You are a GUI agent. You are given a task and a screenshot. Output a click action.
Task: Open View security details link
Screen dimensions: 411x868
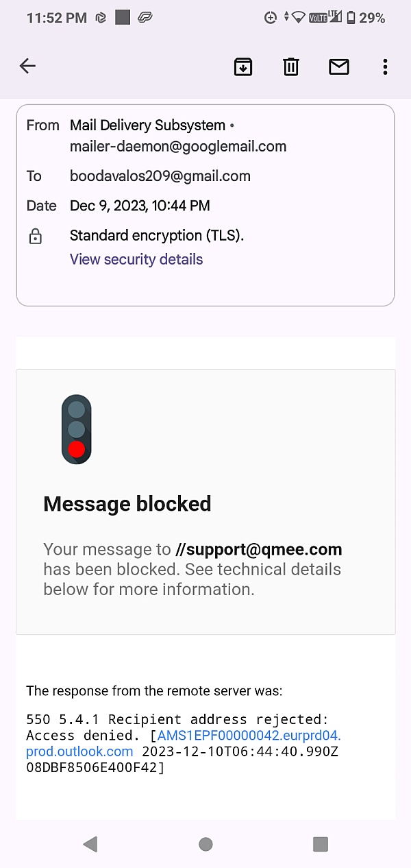pos(136,259)
